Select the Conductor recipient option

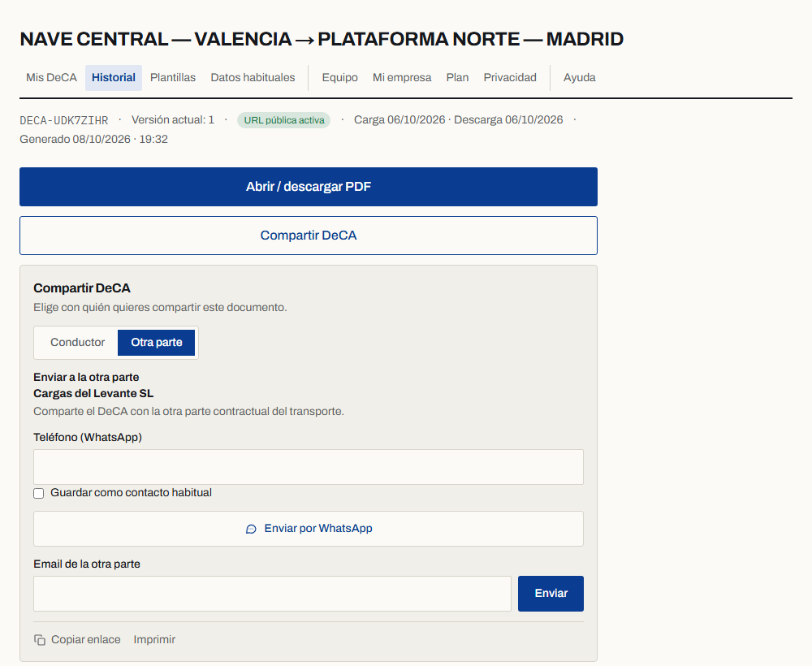point(77,342)
